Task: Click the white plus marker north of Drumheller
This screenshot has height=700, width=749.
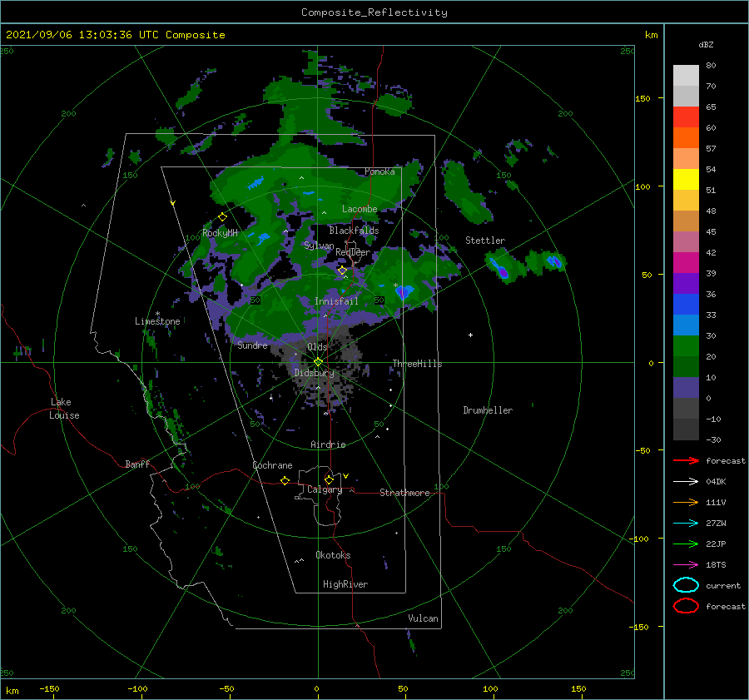Action: (470, 335)
